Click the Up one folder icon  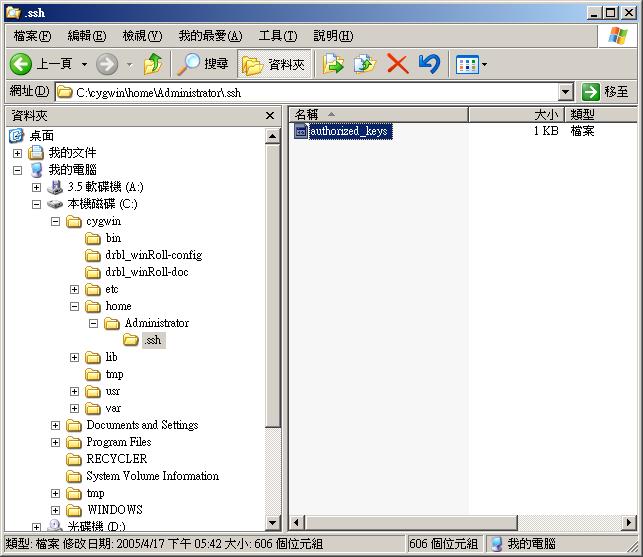pyautogui.click(x=152, y=64)
